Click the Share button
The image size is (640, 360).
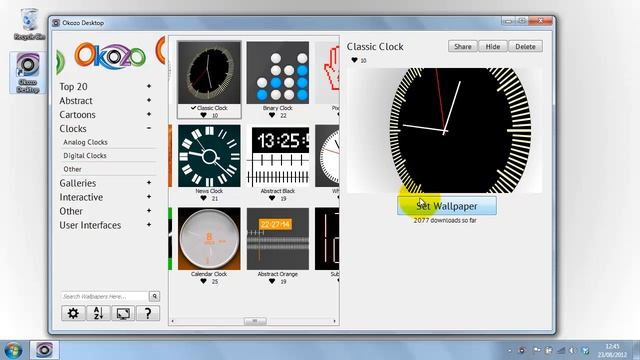coord(462,47)
